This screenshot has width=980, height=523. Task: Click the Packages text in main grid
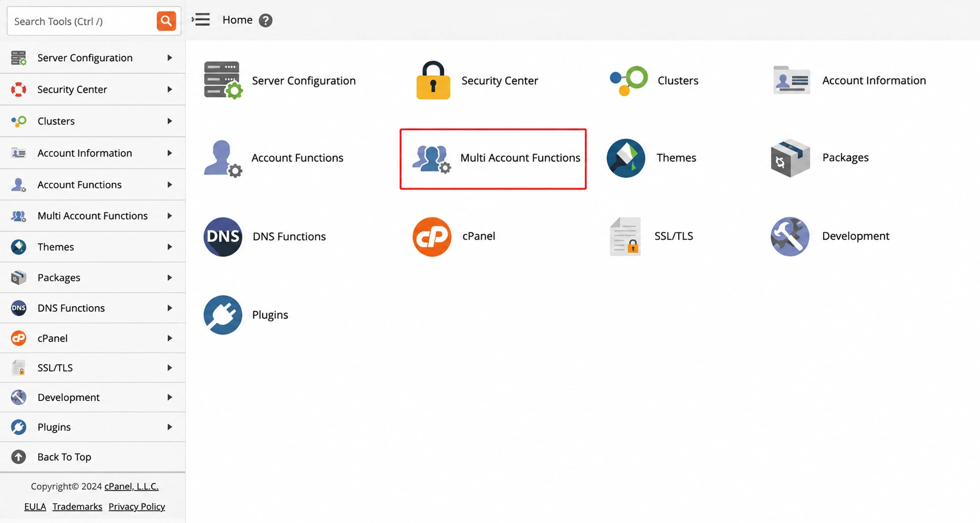pyautogui.click(x=845, y=158)
